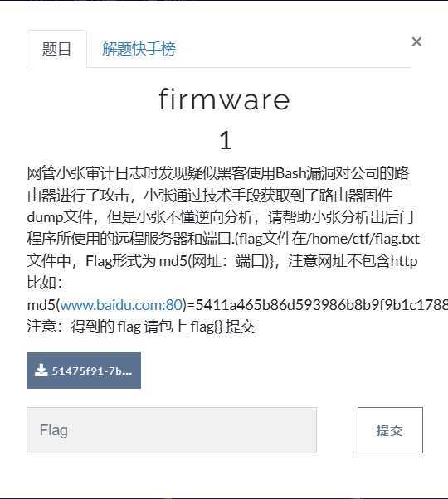This screenshot has width=448, height=499.
Task: Click the score value 1
Action: [x=226, y=140]
